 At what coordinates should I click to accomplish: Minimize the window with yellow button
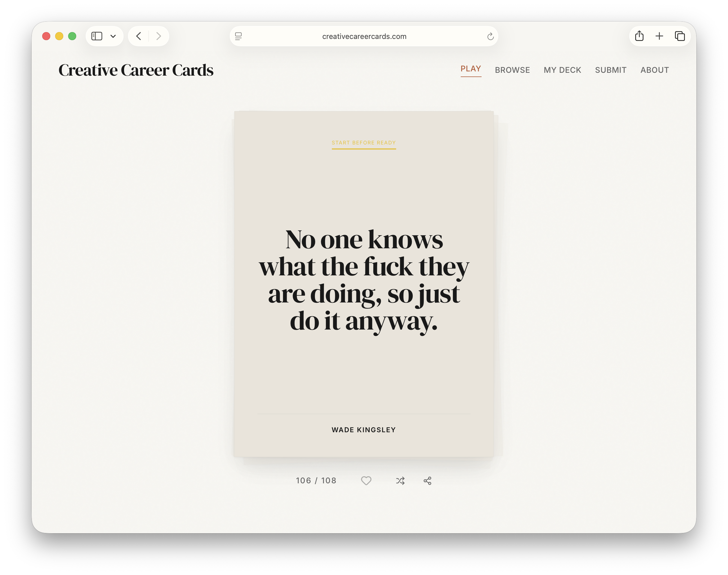[x=59, y=36]
